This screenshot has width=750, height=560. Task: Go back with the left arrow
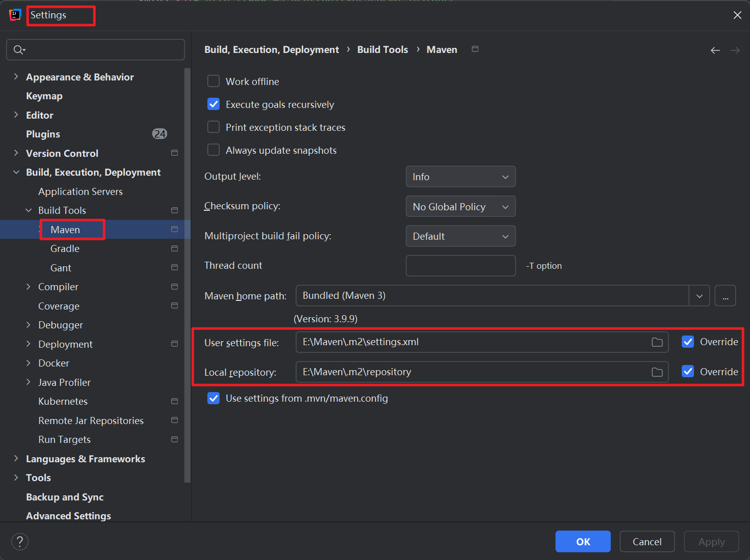[715, 50]
